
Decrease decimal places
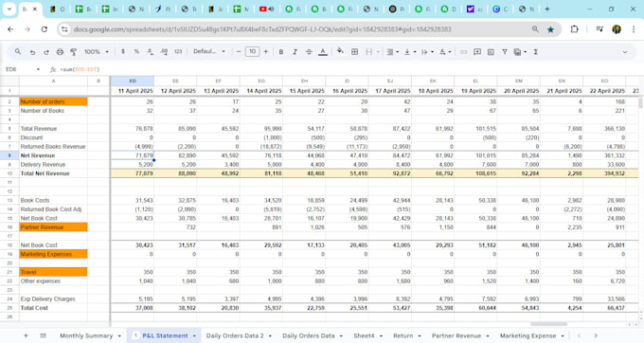pos(151,52)
